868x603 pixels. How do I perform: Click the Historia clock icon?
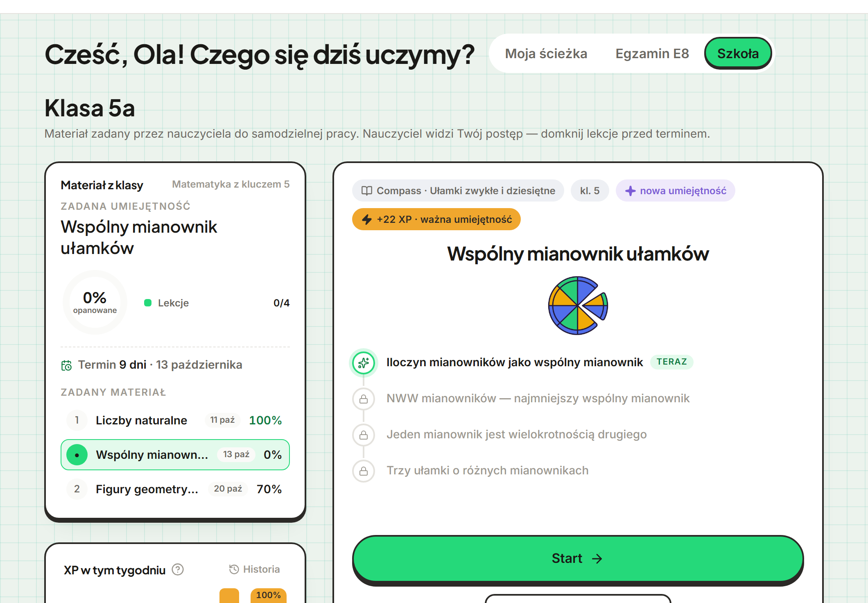tap(234, 569)
